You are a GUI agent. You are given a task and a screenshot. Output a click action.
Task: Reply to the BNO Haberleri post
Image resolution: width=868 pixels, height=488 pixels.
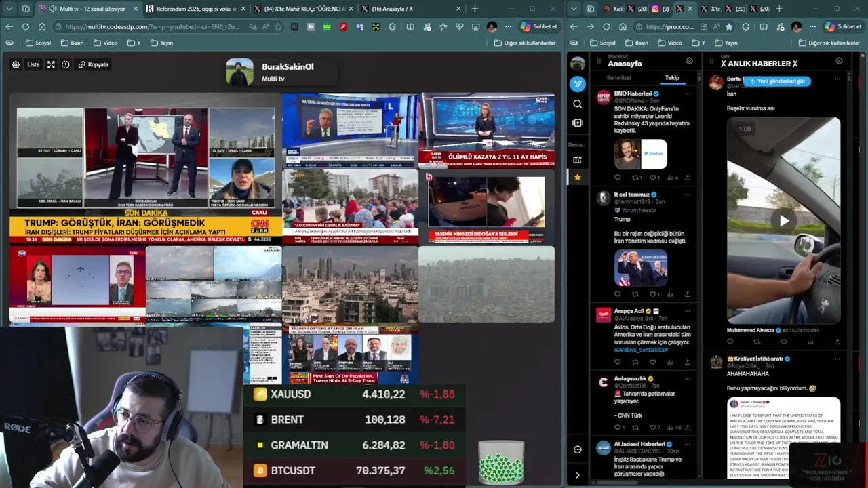(617, 178)
